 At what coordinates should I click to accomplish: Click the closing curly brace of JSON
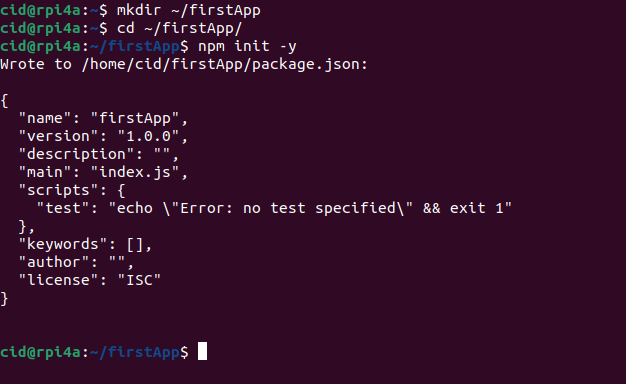pyautogui.click(x=4, y=299)
